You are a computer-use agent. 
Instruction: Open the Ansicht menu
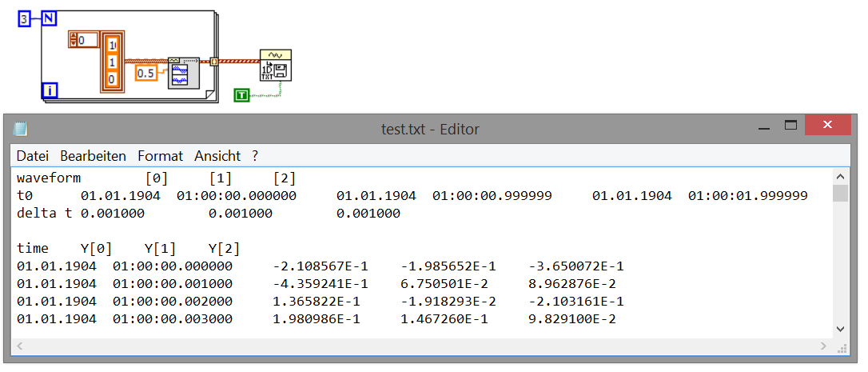(217, 156)
